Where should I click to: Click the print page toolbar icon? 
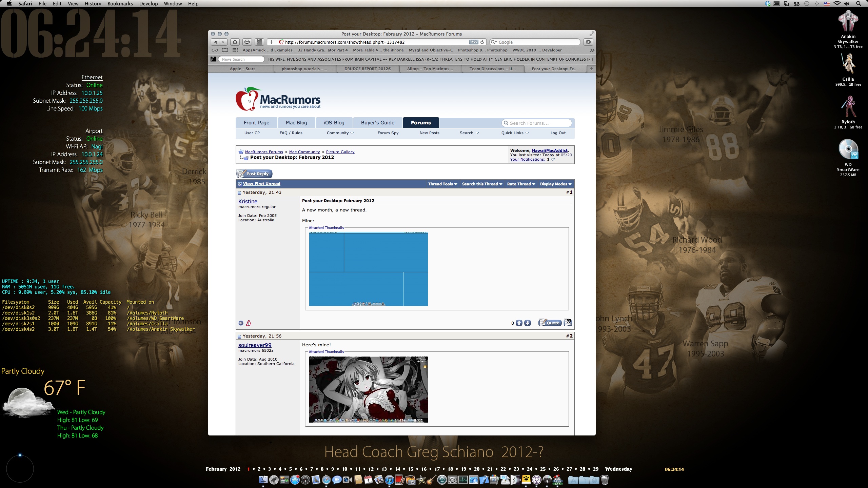(247, 42)
